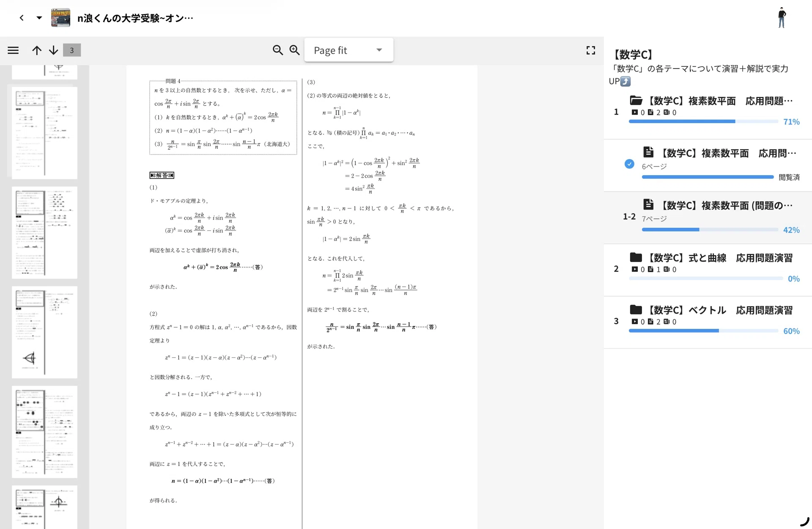Click the 閲覧済 status label

click(x=789, y=177)
